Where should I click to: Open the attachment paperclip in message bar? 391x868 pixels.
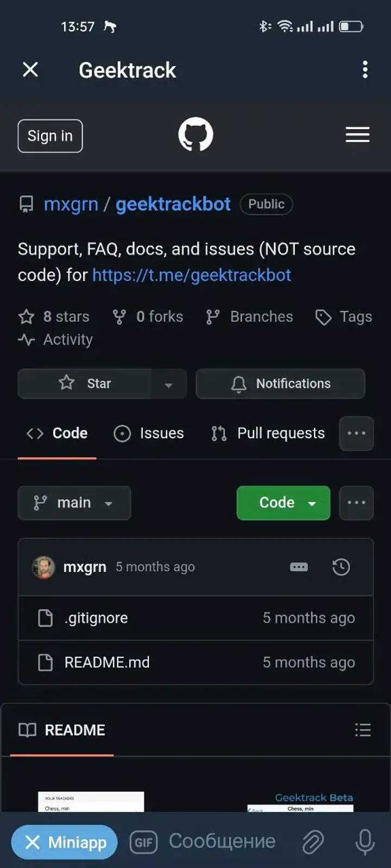pyautogui.click(x=313, y=841)
